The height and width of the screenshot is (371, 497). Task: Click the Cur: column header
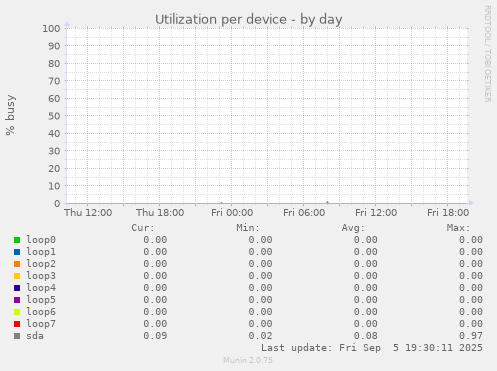tap(143, 228)
